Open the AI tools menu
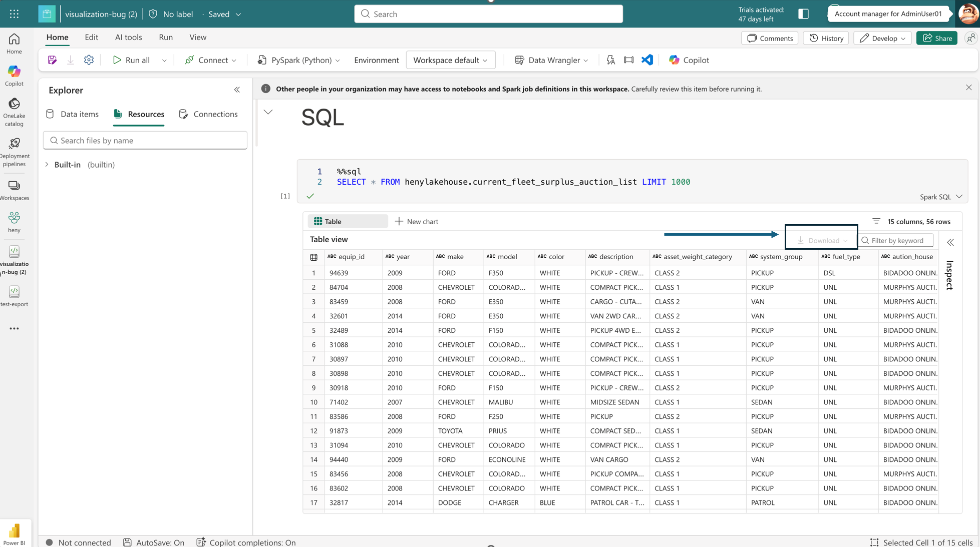The height and width of the screenshot is (547, 980). coord(128,37)
